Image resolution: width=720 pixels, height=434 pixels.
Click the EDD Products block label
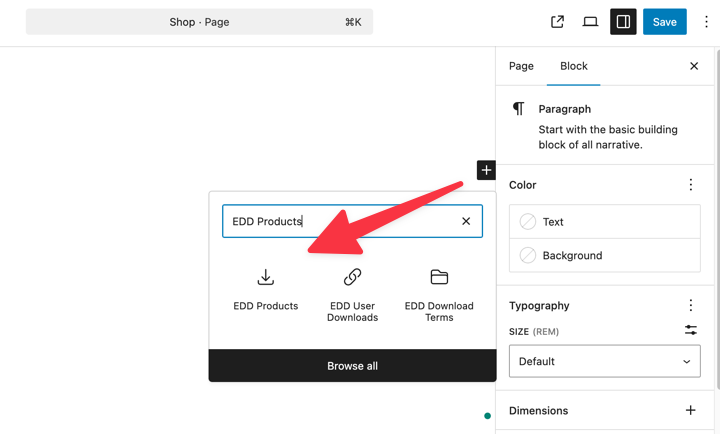pyautogui.click(x=265, y=306)
